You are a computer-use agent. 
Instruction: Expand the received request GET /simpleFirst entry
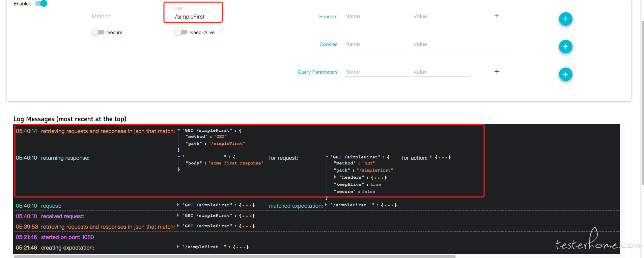(178, 215)
